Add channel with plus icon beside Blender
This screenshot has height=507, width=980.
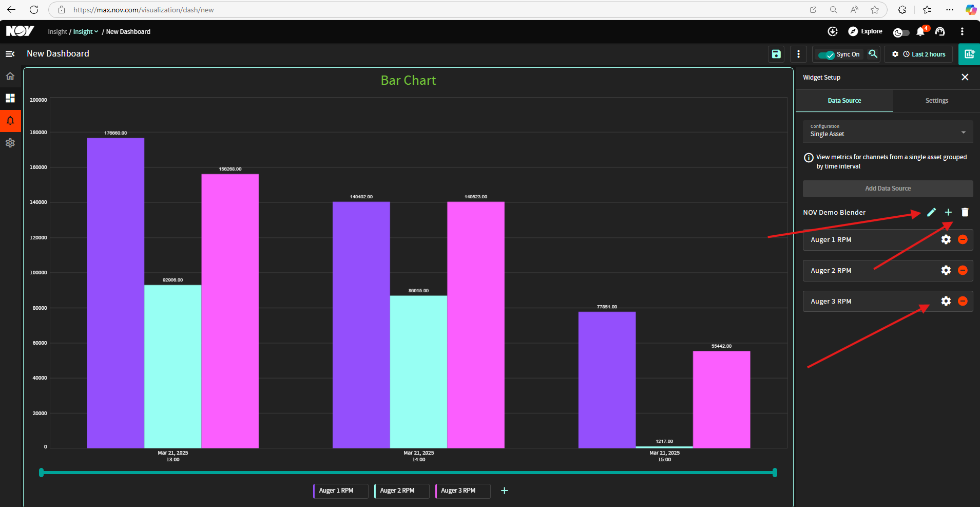[x=948, y=212]
